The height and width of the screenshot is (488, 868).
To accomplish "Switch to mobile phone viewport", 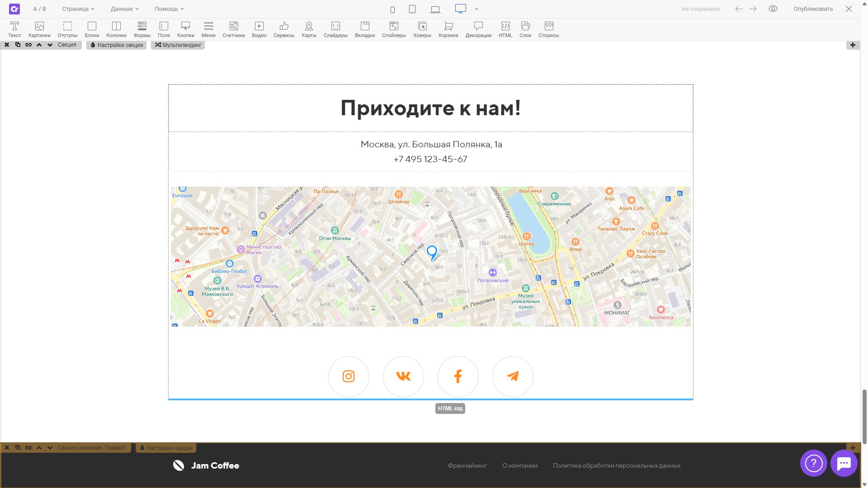I will click(x=392, y=9).
